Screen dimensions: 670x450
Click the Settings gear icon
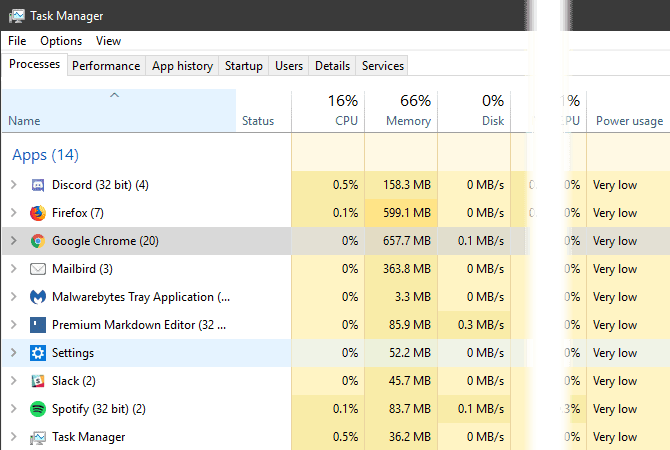click(38, 353)
